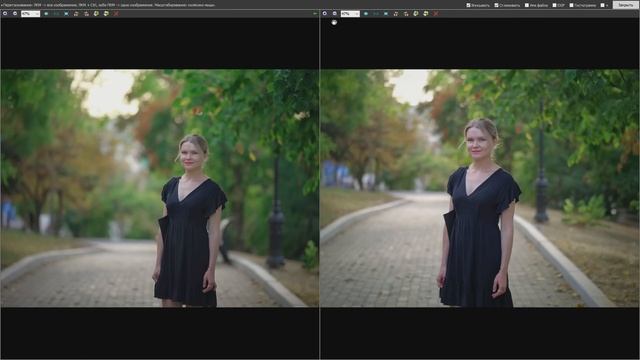The image size is (640, 360).
Task: Enable the histogram checkbox
Action: 571,5
